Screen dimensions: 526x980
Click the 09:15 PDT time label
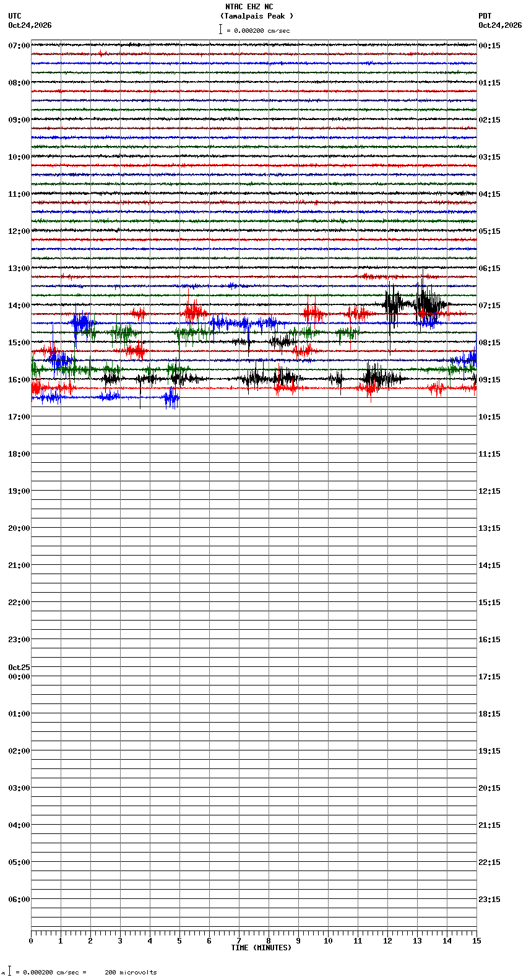(x=489, y=380)
